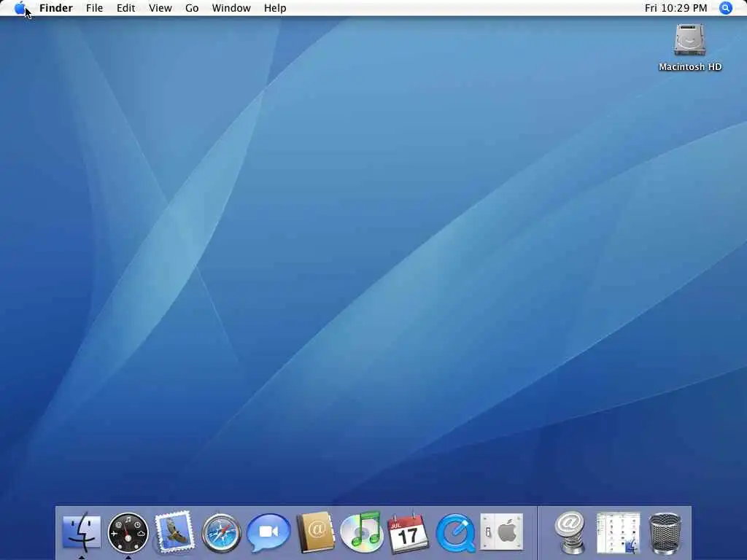The image size is (747, 560).
Task: Launch Finder from the Dock
Action: click(82, 532)
